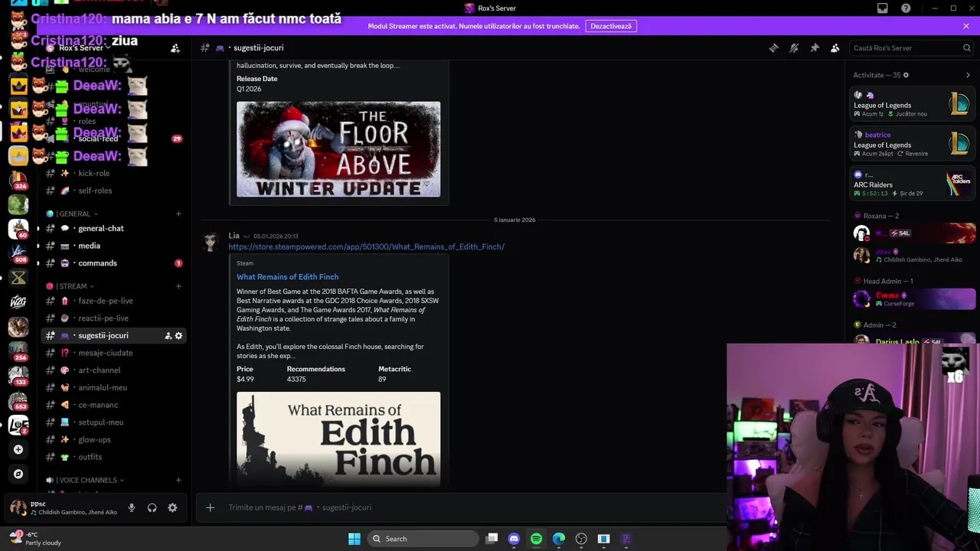Open the faze-de-pe-live channel
The width and height of the screenshot is (980, 551).
[x=114, y=301]
